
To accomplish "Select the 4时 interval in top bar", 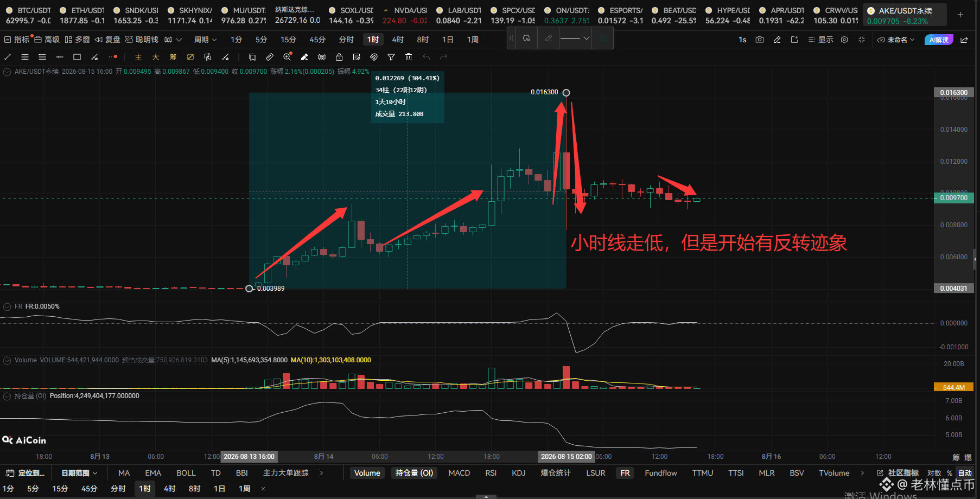I will 398,40.
